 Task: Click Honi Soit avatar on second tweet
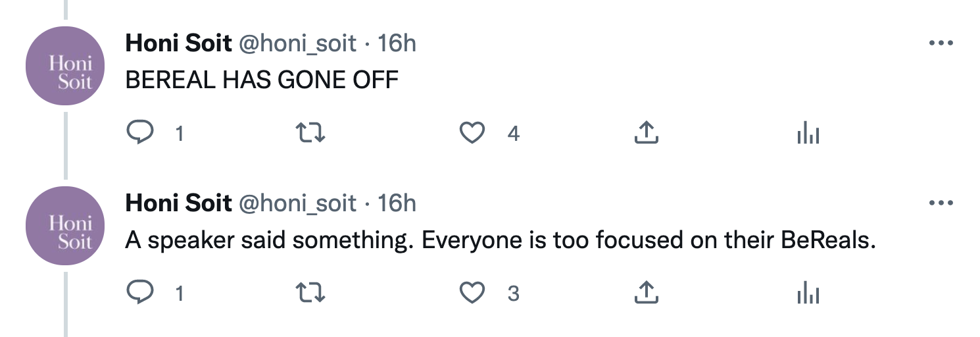(65, 225)
